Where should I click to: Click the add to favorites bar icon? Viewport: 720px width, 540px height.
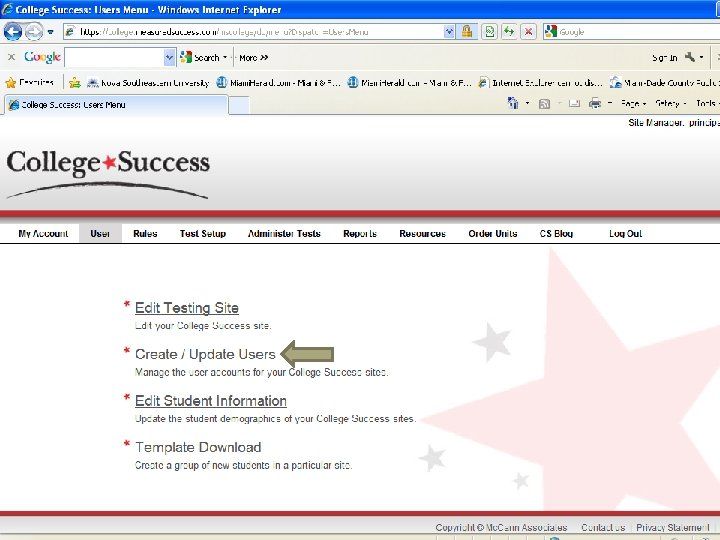(x=75, y=83)
